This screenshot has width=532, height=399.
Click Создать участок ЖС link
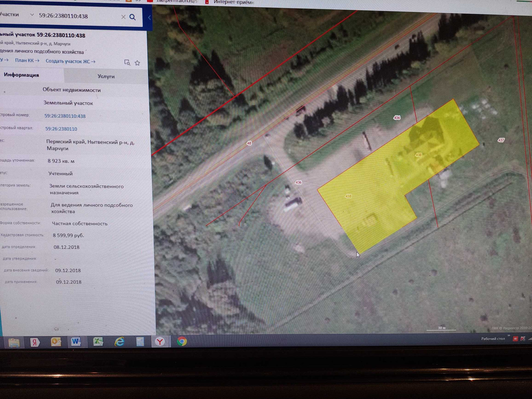(70, 61)
